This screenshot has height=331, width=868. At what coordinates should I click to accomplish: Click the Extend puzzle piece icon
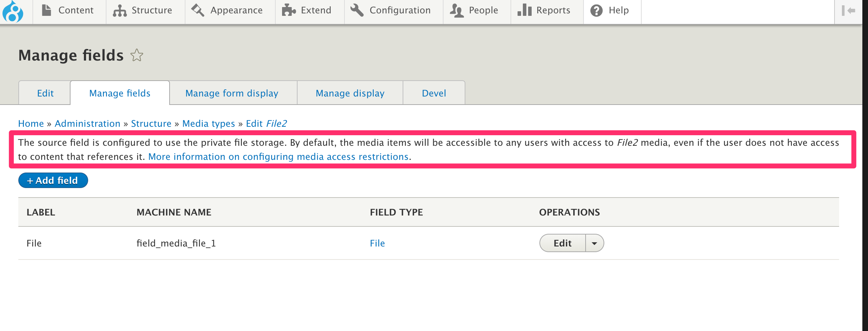(x=289, y=10)
